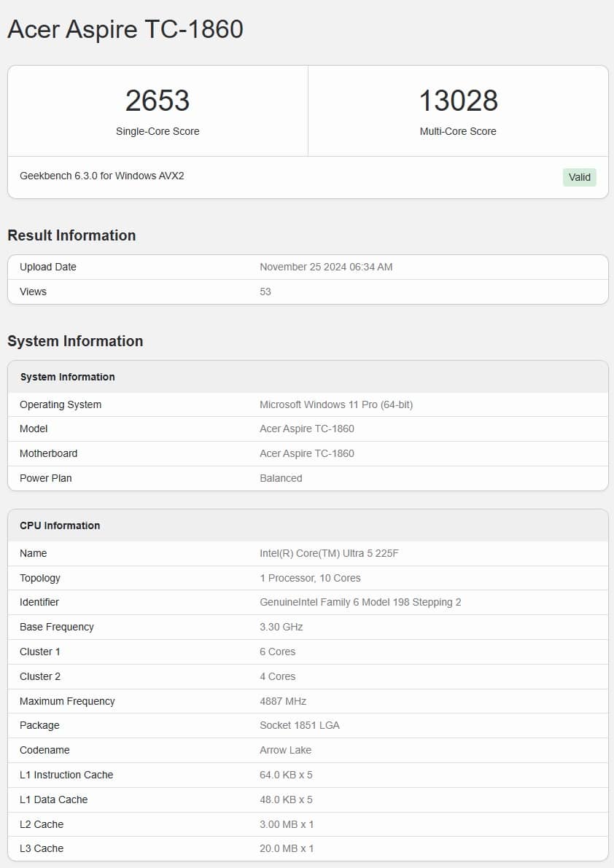The width and height of the screenshot is (614, 868).
Task: Click the Operating System label
Action: pos(61,404)
